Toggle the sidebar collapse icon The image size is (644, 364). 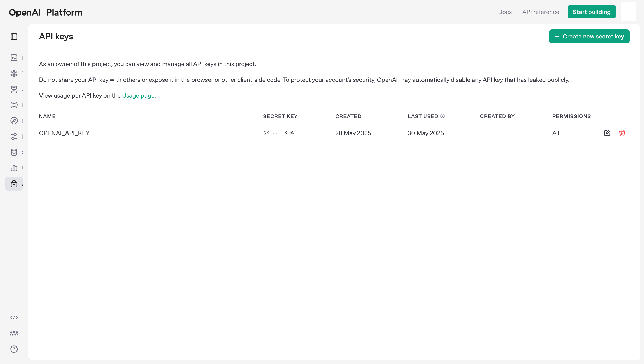pos(14,37)
